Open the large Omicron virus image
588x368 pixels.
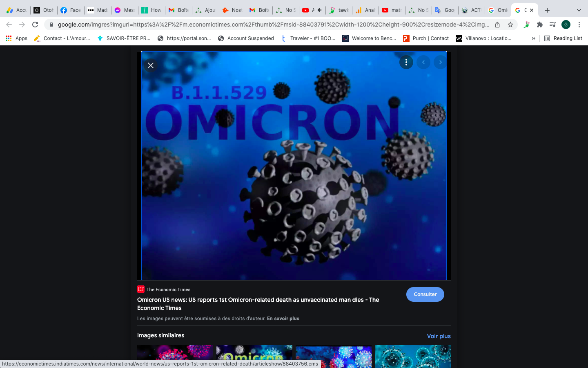tap(294, 166)
